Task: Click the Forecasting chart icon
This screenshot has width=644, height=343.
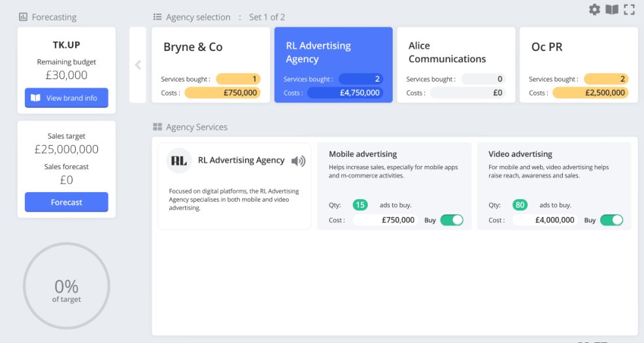Action: (23, 17)
